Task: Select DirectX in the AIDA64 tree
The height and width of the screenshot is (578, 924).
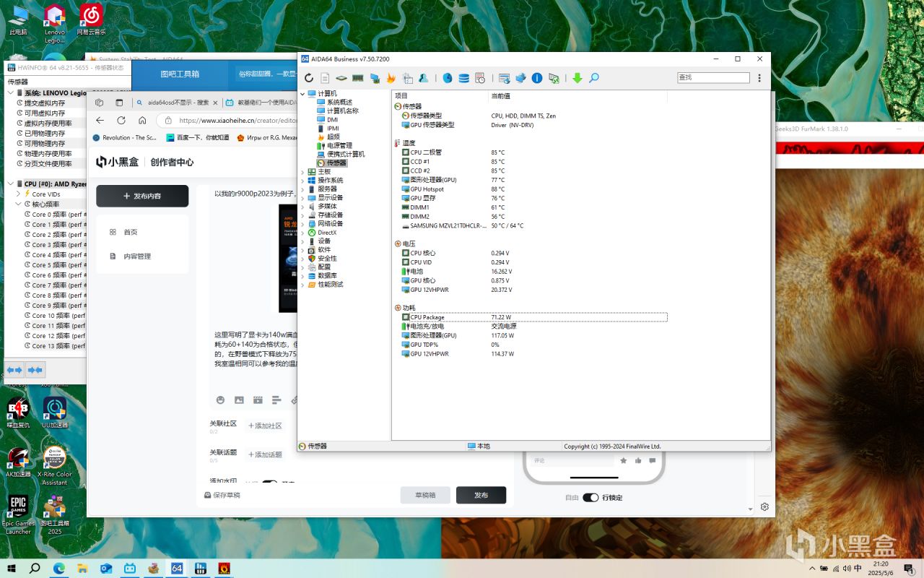Action: tap(327, 233)
